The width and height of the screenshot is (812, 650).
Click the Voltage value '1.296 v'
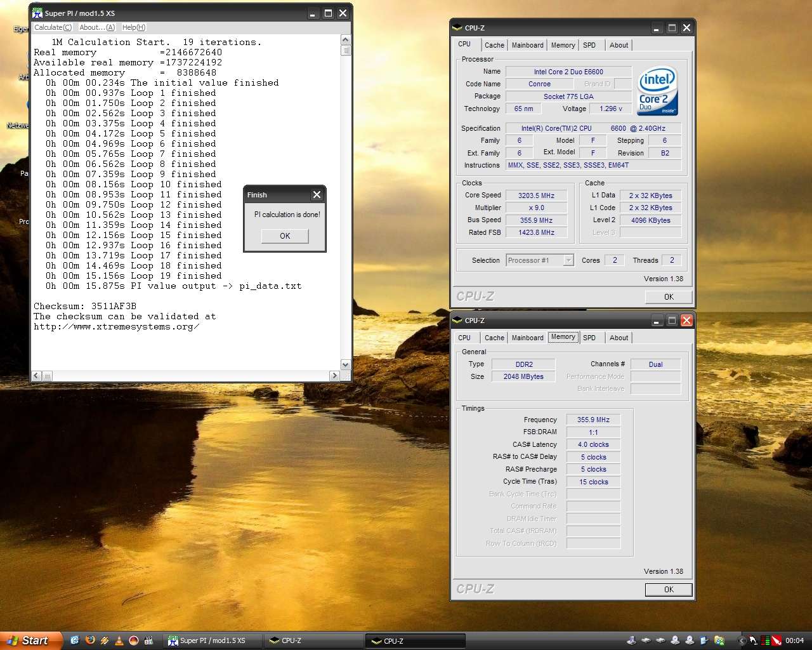[x=611, y=109]
